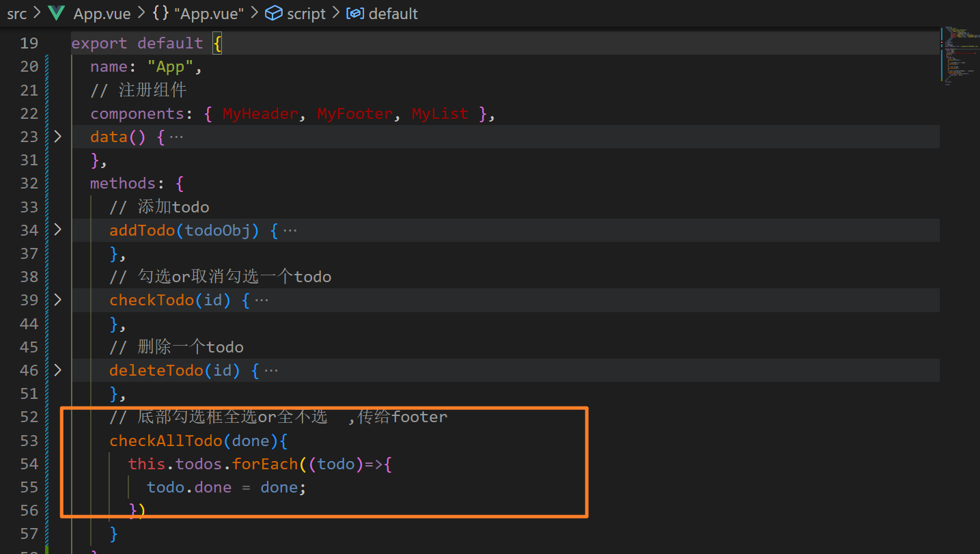The width and height of the screenshot is (980, 554).
Task: Click the forEach call on line 54
Action: coord(265,464)
